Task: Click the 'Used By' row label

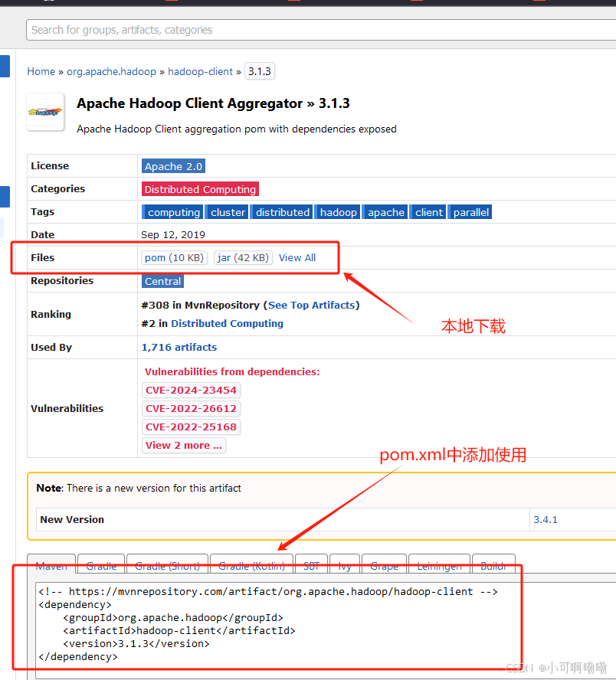Action: (51, 348)
